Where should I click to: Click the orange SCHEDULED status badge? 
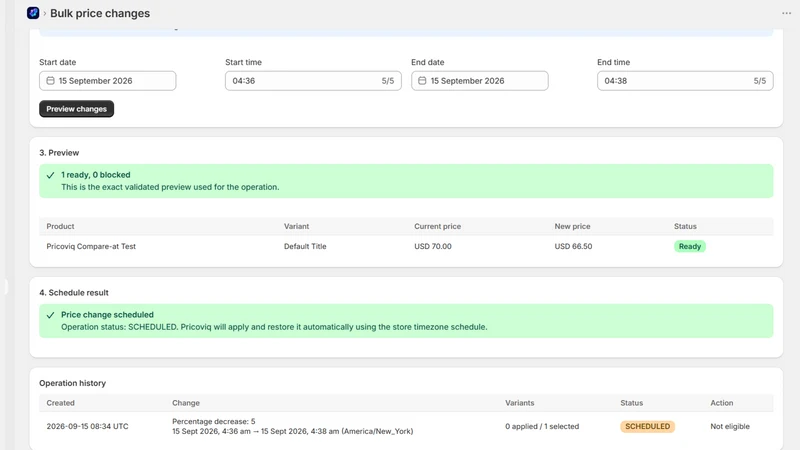pos(647,426)
